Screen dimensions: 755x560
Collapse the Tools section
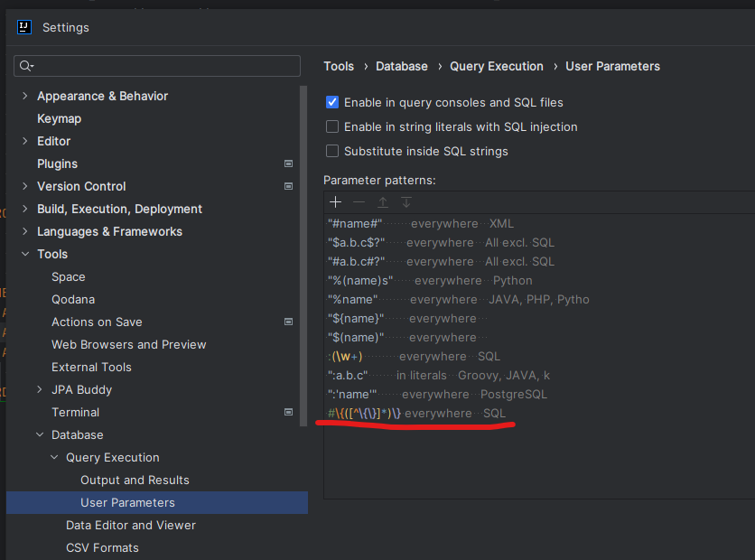[25, 254]
